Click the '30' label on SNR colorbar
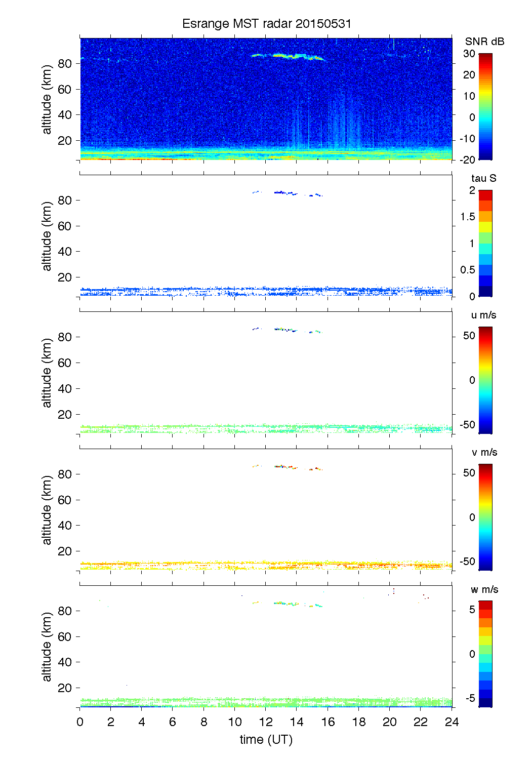 469,54
